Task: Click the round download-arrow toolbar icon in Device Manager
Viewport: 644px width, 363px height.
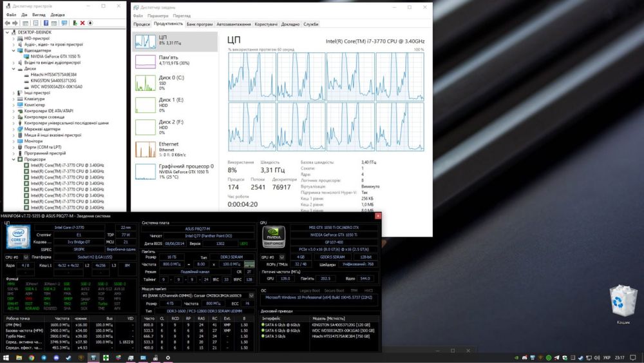Action: tap(90, 23)
